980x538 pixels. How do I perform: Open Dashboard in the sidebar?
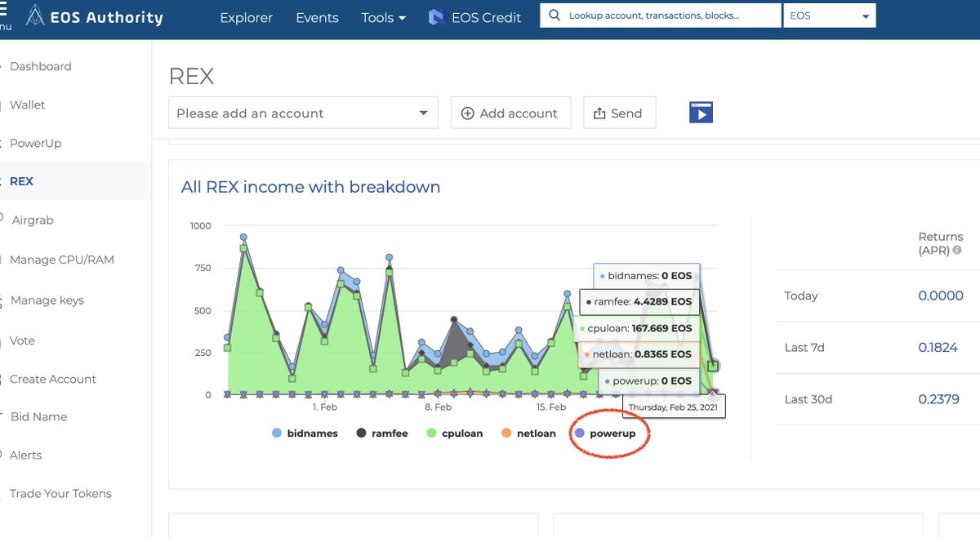pos(40,66)
